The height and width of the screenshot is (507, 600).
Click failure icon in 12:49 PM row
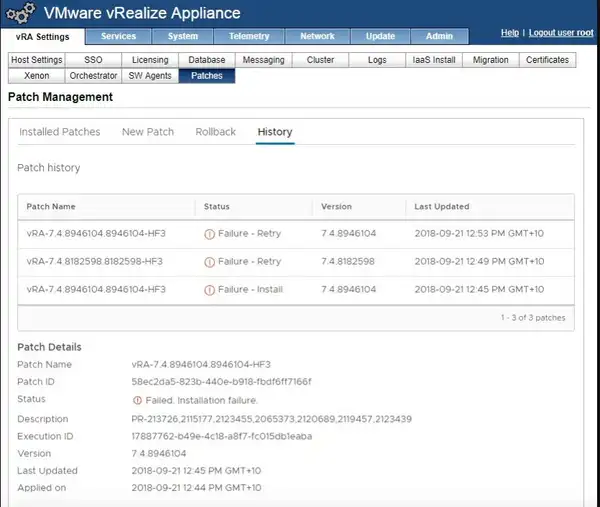coord(209,262)
